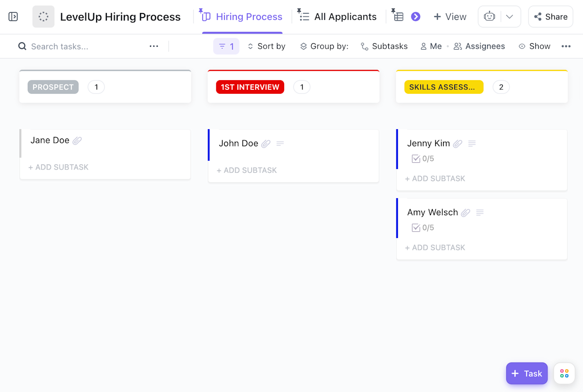Create a new task with the Task button
This screenshot has width=583, height=392.
pyautogui.click(x=527, y=374)
